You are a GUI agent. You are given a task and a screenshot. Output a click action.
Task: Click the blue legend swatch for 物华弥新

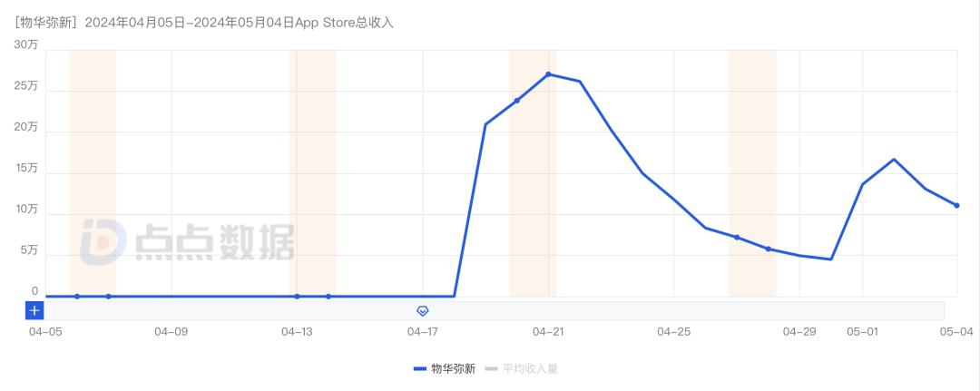[x=419, y=369]
